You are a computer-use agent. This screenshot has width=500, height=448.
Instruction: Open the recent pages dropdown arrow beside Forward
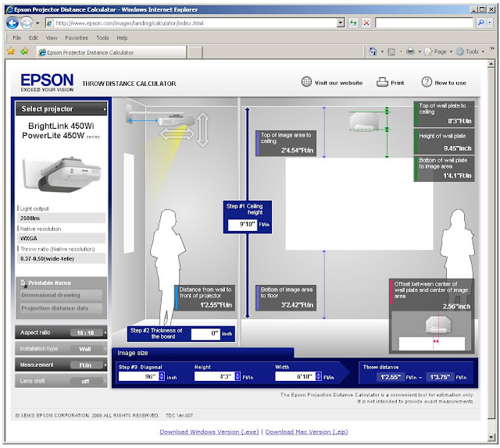coord(37,23)
